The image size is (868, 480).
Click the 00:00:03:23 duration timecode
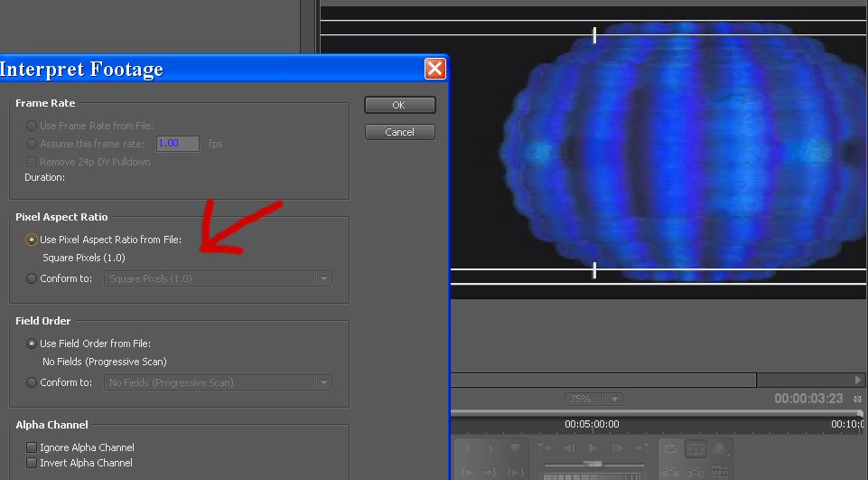coord(808,399)
